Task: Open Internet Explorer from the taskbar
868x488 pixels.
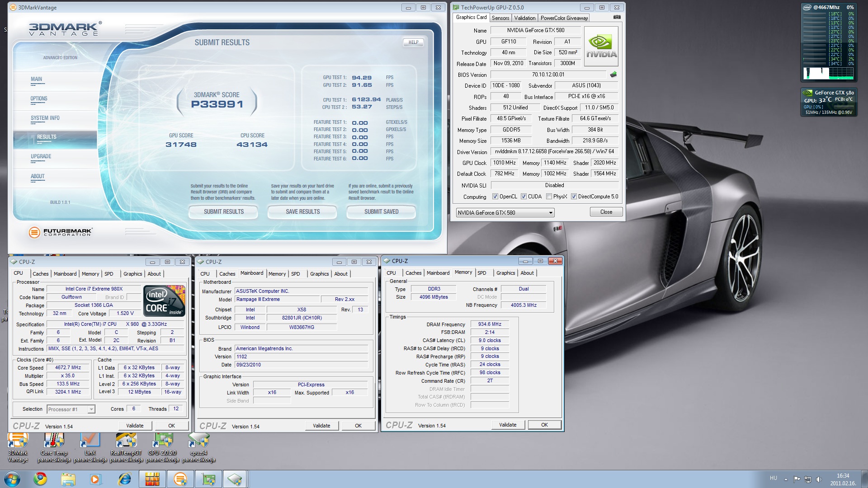Action: (124, 479)
